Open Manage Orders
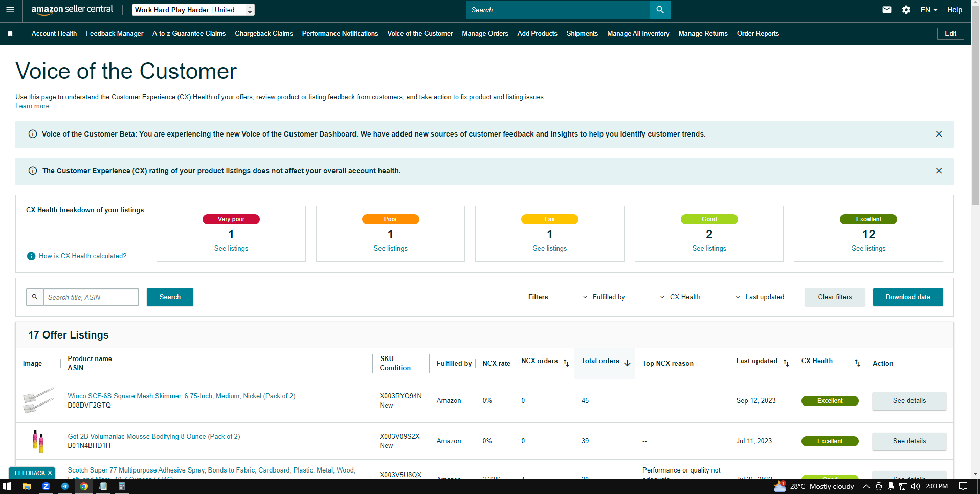 click(485, 34)
